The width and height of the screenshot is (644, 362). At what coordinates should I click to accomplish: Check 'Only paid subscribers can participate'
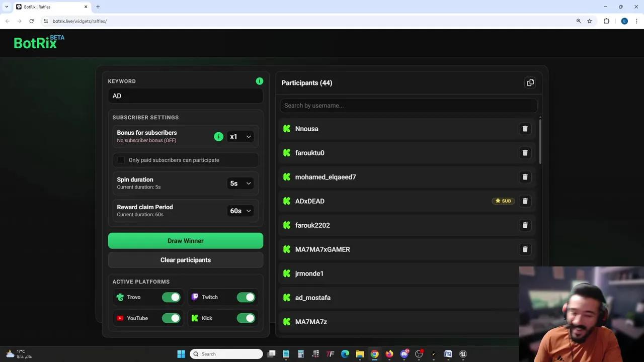pos(121,160)
